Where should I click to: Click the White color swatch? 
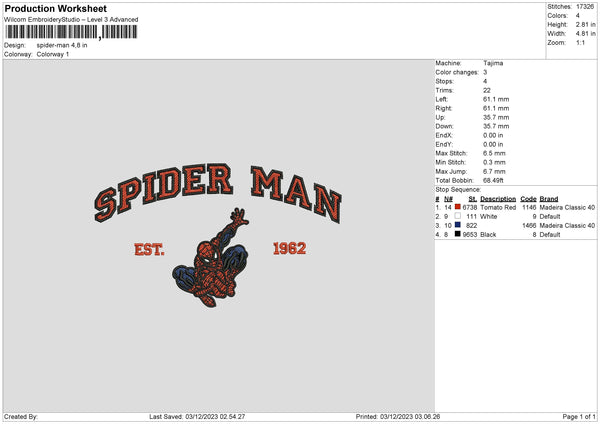click(x=457, y=216)
